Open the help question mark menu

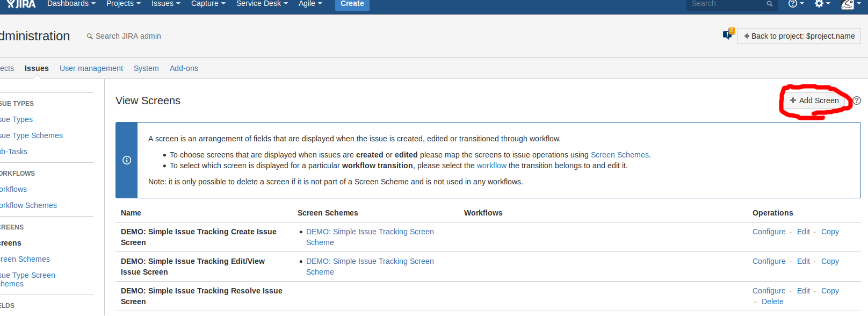[x=796, y=4]
